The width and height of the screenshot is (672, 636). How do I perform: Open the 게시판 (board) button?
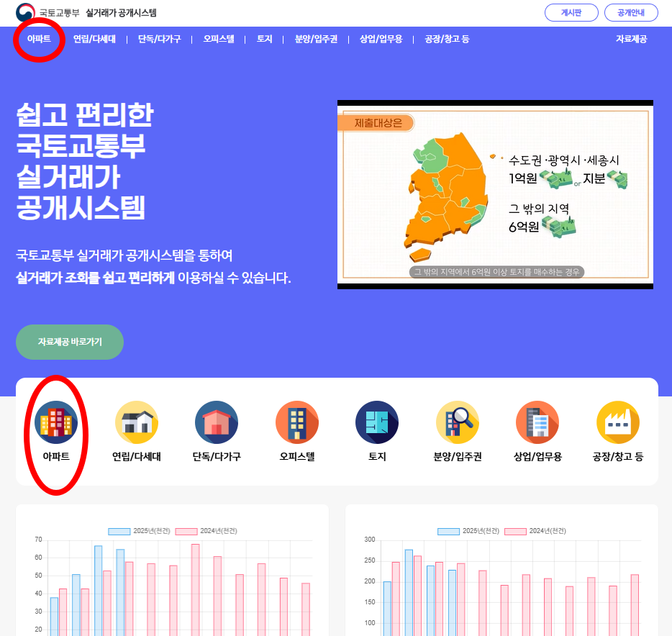pyautogui.click(x=571, y=12)
